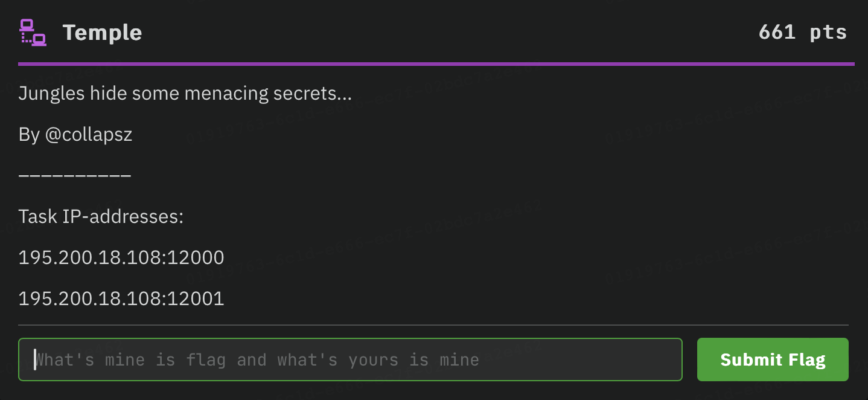
Task: Select the address ending in port 12001
Action: pyautogui.click(x=121, y=298)
